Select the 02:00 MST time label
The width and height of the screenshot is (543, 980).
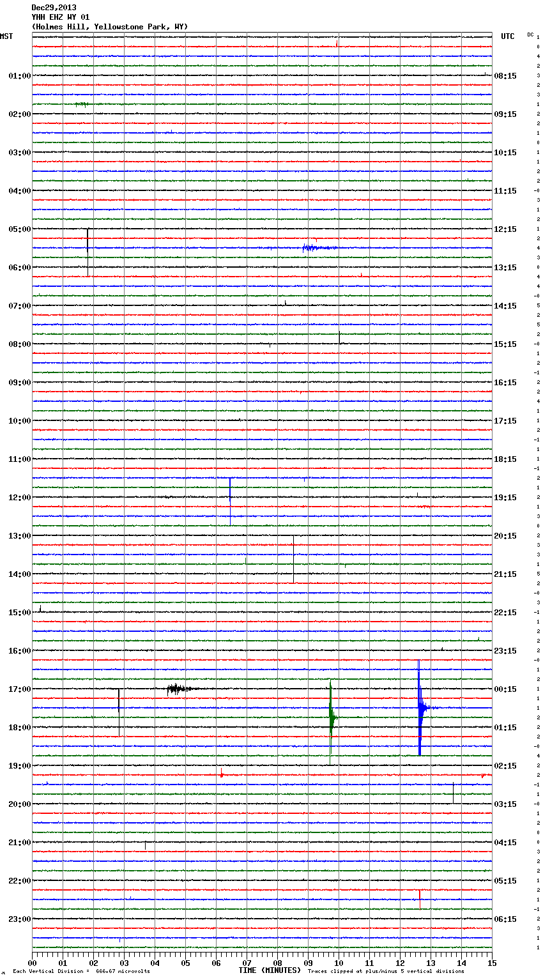(20, 114)
